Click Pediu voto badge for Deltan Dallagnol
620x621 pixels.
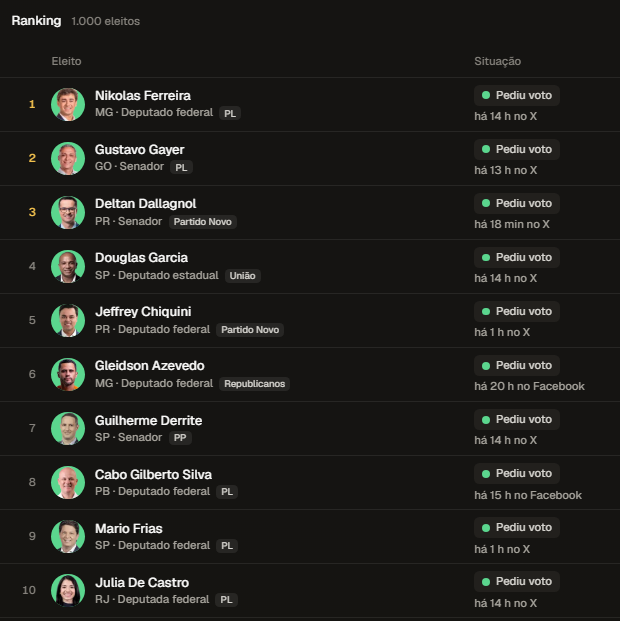(517, 203)
